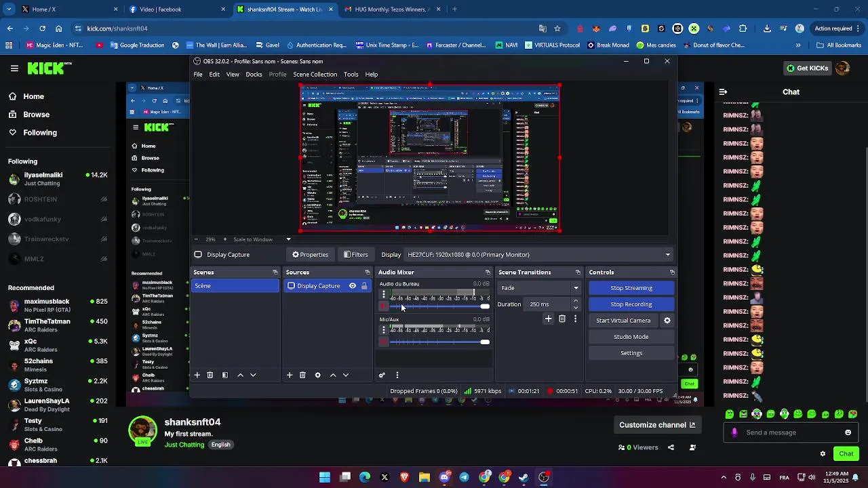Remove the selected scene with the Scenes trash icon
The image size is (868, 488).
[210, 375]
